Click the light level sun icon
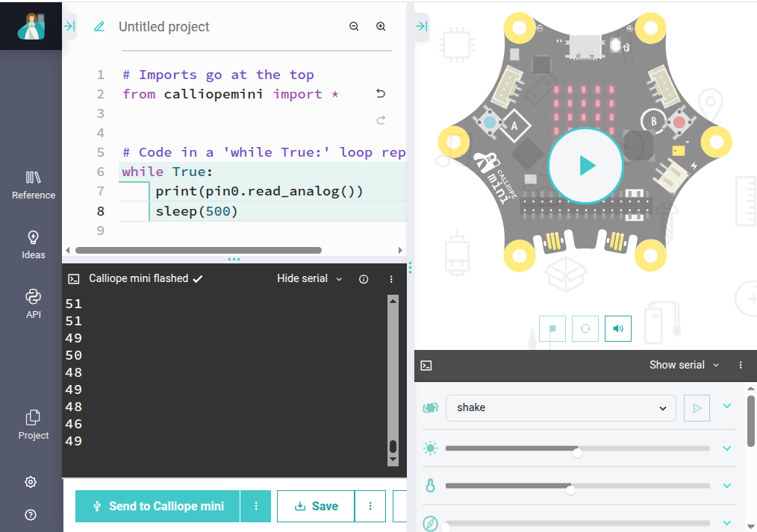This screenshot has width=757, height=532. [430, 448]
